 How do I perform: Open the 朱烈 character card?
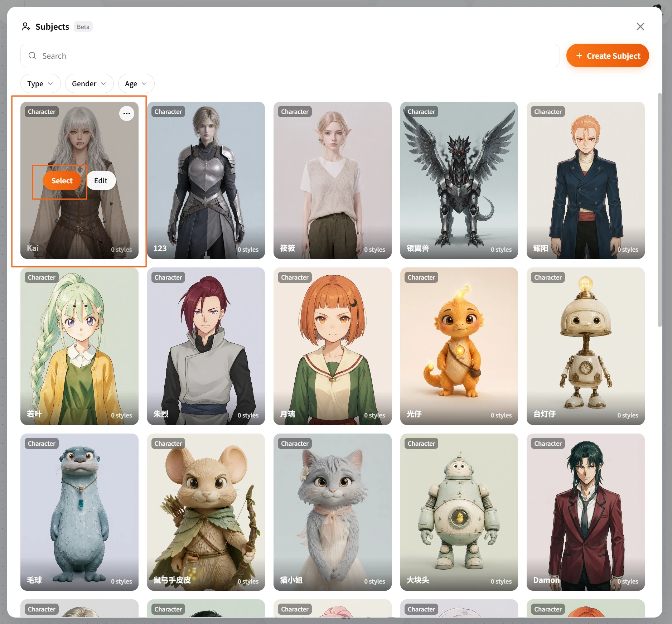click(x=206, y=346)
